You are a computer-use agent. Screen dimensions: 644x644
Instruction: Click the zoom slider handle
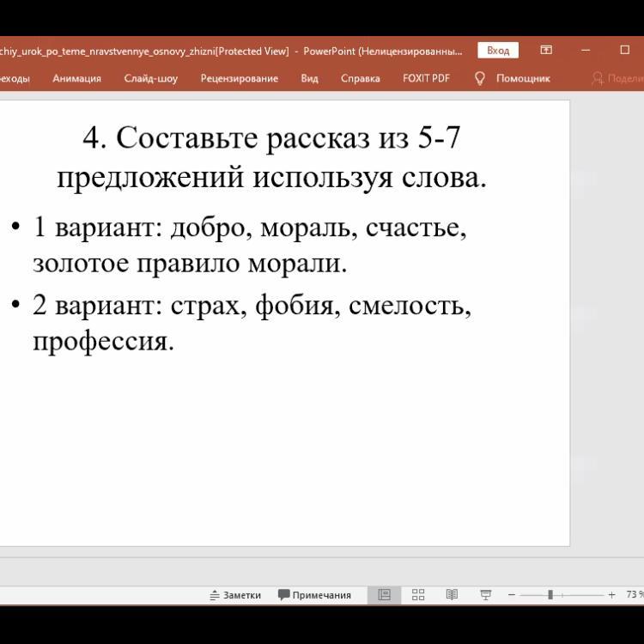(x=550, y=594)
